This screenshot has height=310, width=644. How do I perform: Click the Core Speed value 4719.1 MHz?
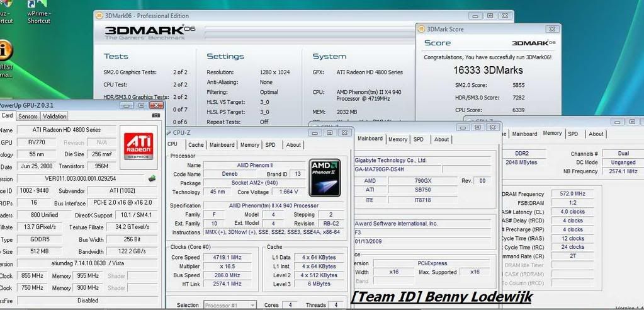227,257
